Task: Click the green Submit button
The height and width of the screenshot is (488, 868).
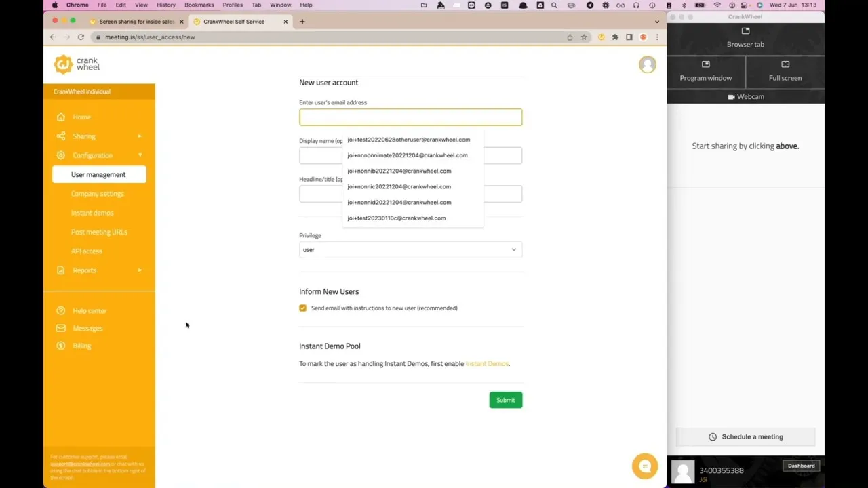Action: (x=505, y=400)
